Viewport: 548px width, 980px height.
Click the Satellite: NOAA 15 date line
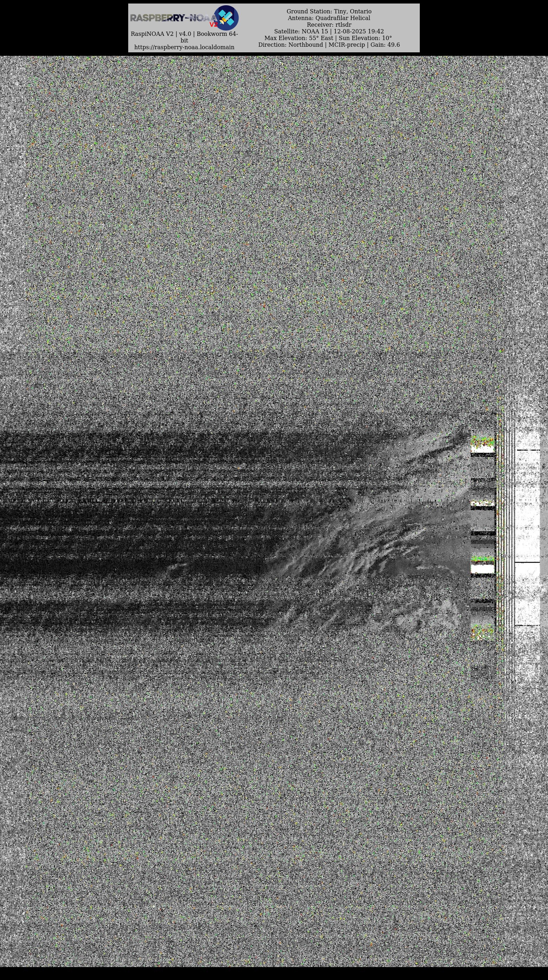tap(329, 31)
